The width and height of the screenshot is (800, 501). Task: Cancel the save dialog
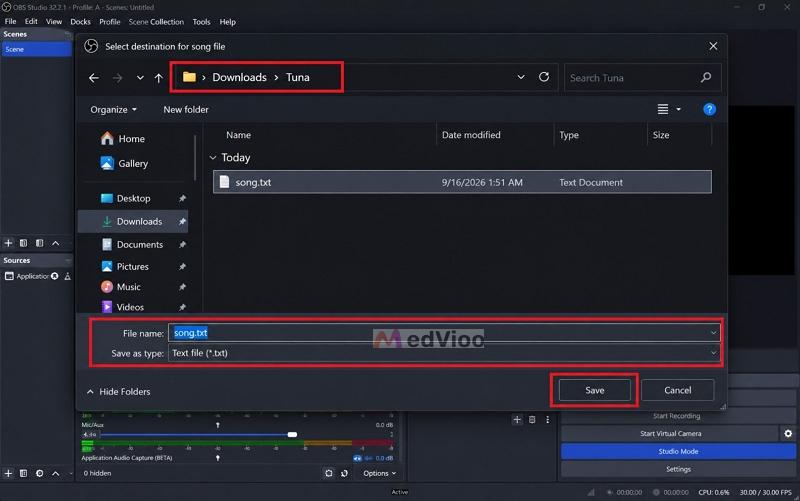[678, 390]
